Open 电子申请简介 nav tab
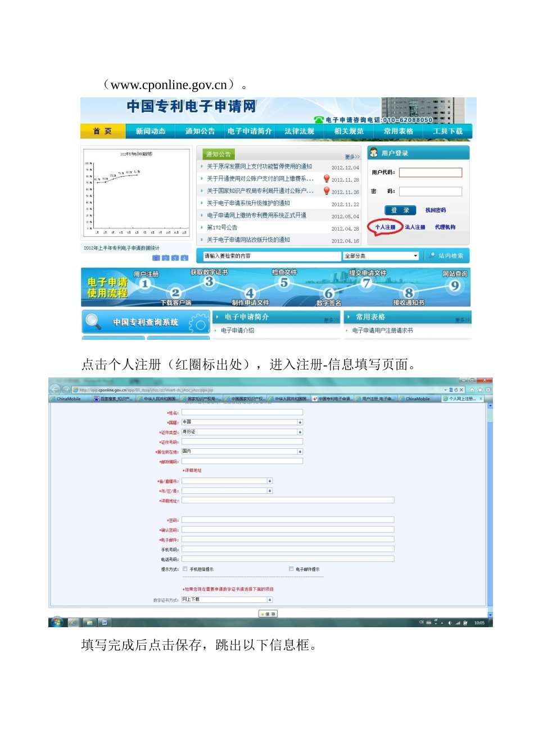The height and width of the screenshot is (756, 534). pyautogui.click(x=250, y=131)
